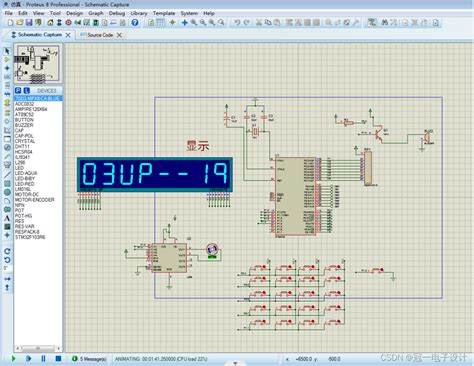Open the Debug menu
The height and width of the screenshot is (366, 474).
[x=117, y=13]
